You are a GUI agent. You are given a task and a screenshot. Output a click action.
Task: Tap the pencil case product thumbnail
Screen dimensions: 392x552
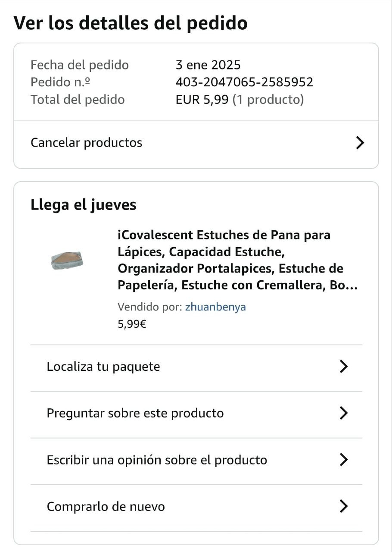[x=67, y=260]
